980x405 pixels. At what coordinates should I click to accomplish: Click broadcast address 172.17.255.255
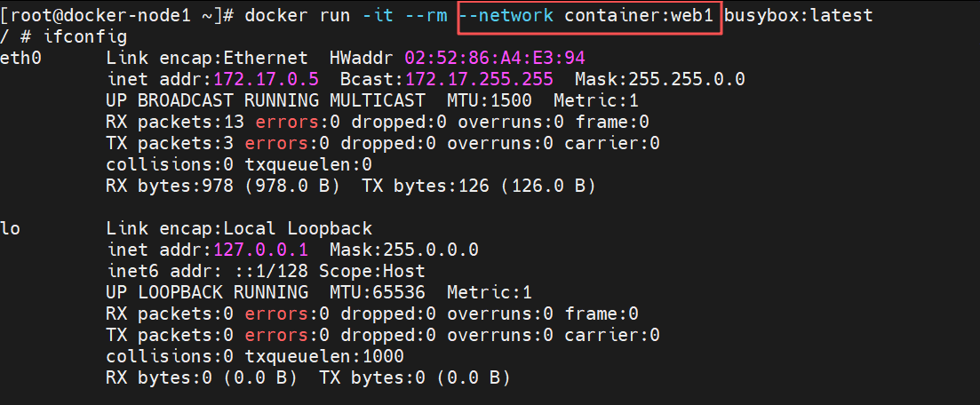pos(480,79)
